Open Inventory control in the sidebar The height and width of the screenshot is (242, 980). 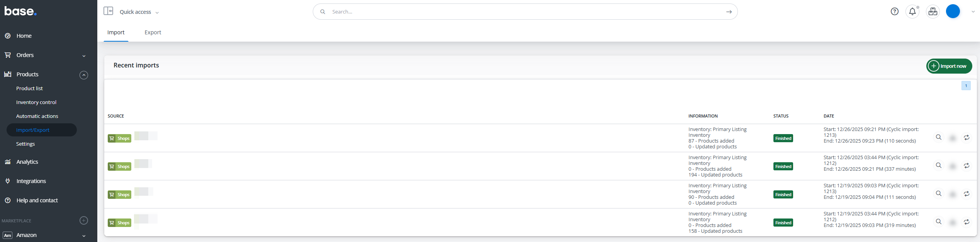tap(36, 102)
